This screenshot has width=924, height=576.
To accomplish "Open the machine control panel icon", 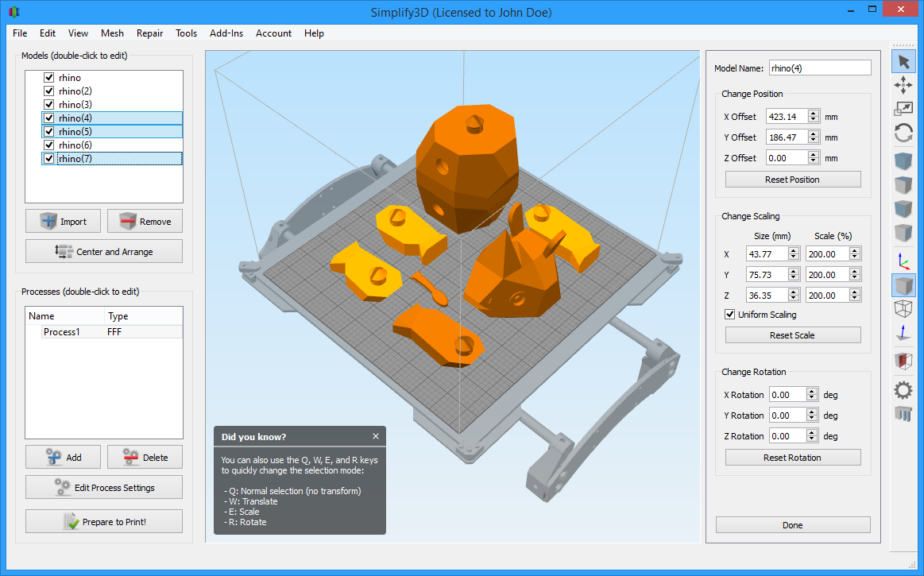I will coord(903,414).
